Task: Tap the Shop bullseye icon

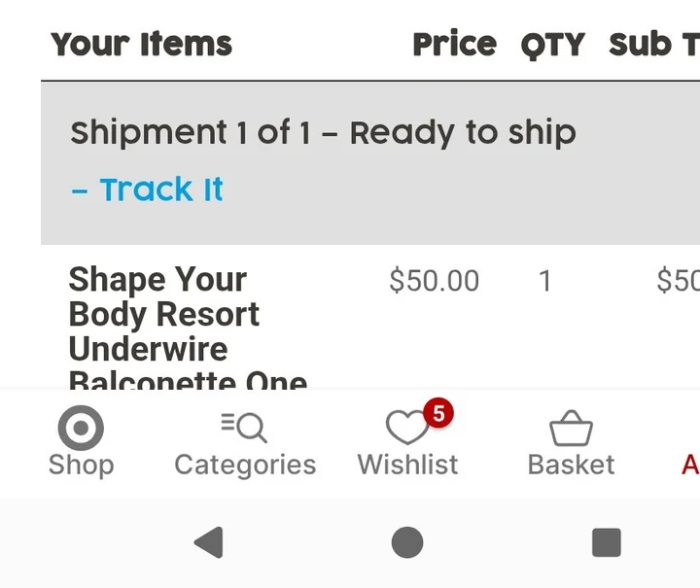Action: (x=81, y=428)
